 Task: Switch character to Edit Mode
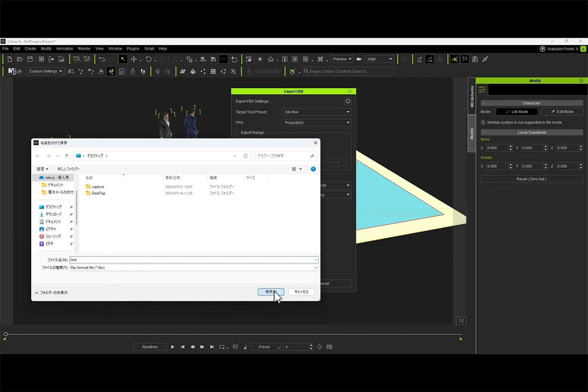click(562, 112)
